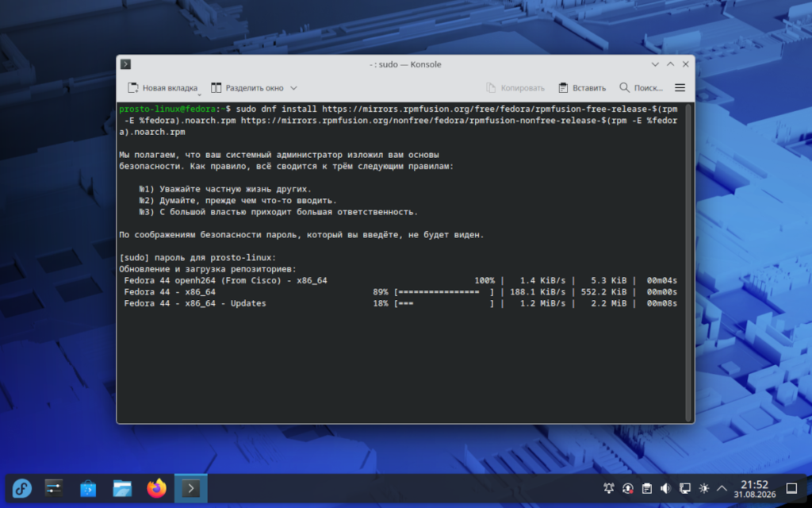Open the display brightness tray icon
The width and height of the screenshot is (812, 508).
pyautogui.click(x=704, y=488)
